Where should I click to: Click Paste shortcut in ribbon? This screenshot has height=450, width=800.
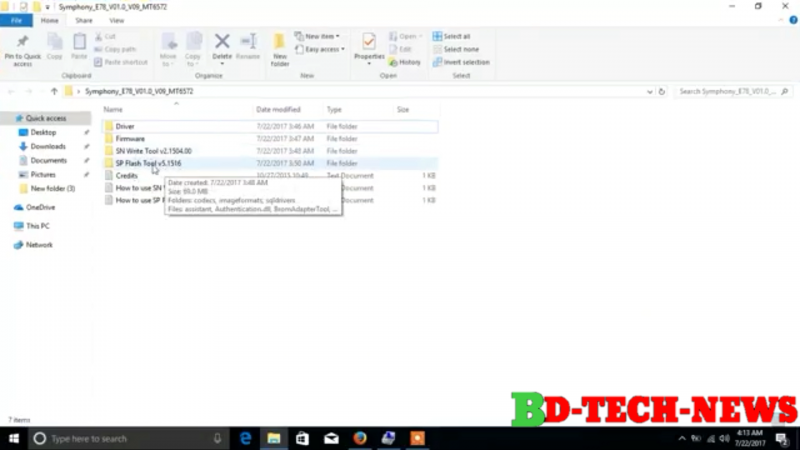[x=121, y=62]
